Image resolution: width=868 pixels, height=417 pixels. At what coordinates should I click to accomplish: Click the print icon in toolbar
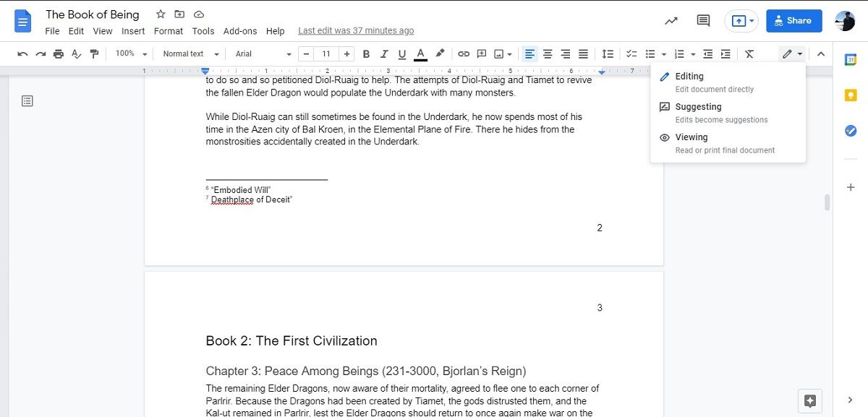coord(59,54)
